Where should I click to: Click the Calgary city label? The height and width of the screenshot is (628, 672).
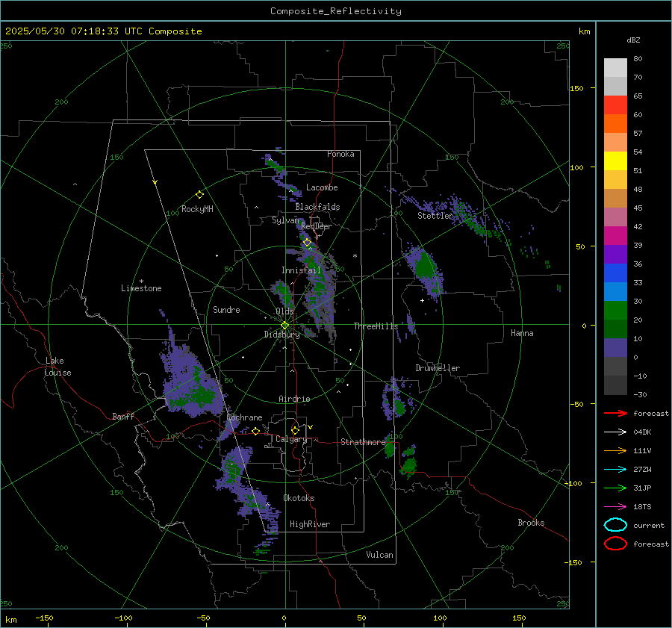[291, 439]
